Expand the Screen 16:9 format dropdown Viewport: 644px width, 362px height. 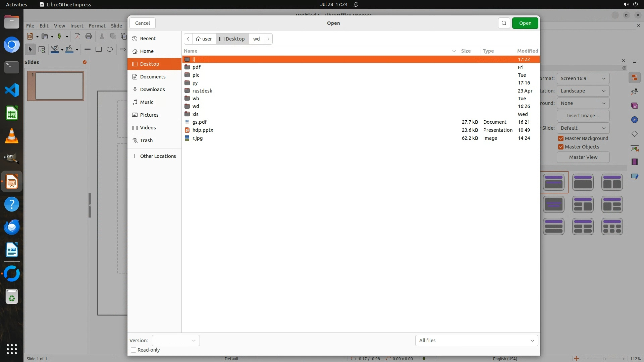point(583,78)
